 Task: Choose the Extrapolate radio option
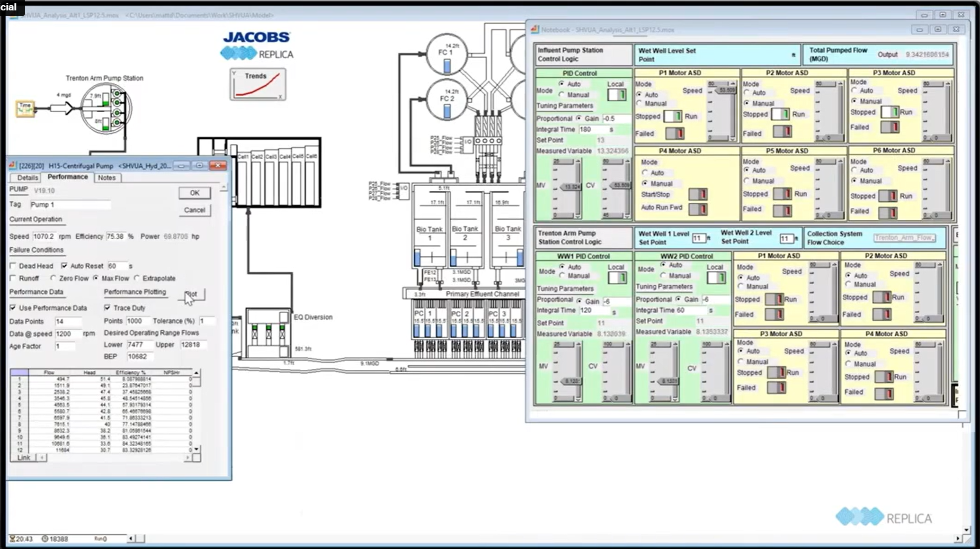coord(137,278)
